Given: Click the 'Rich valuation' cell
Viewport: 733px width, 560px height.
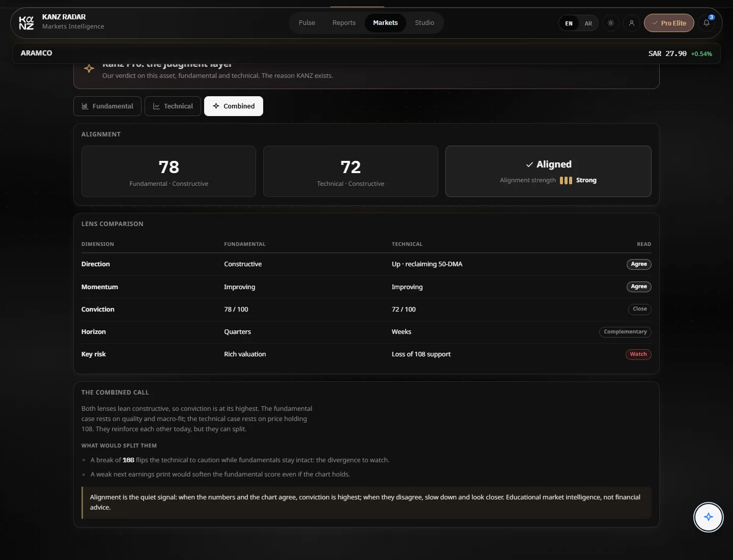Looking at the screenshot, I should pos(245,354).
